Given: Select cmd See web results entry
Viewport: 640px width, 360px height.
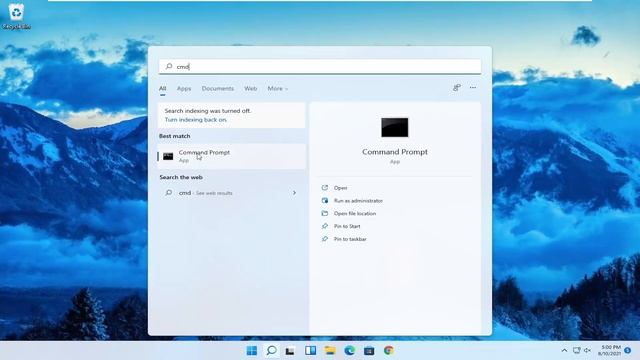Looking at the screenshot, I should 232,193.
